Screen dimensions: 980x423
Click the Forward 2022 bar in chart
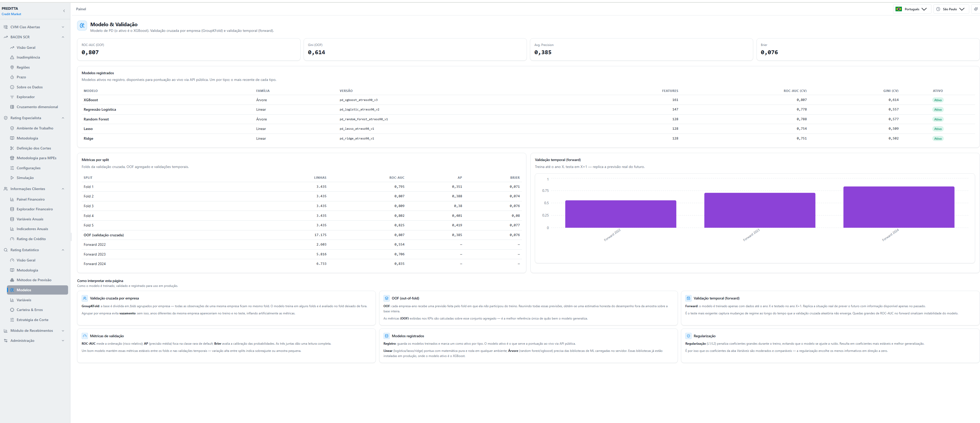click(620, 214)
